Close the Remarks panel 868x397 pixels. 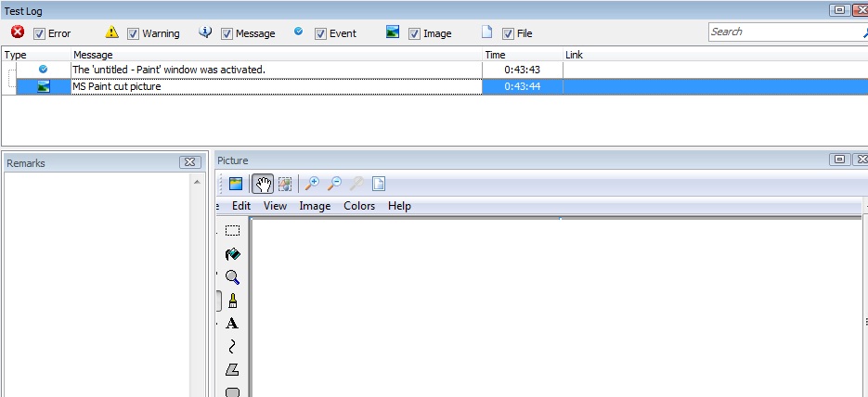[x=189, y=162]
